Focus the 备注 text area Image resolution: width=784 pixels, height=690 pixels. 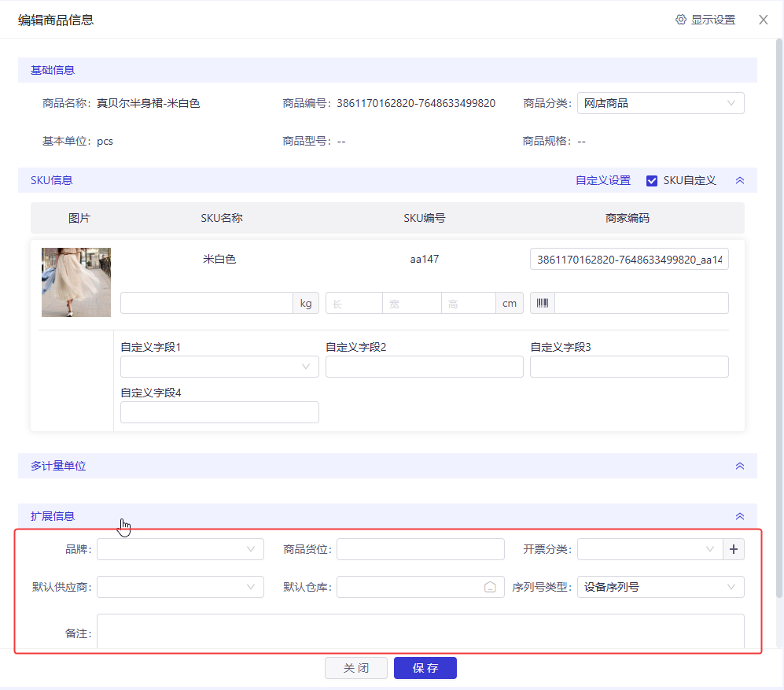click(x=421, y=632)
